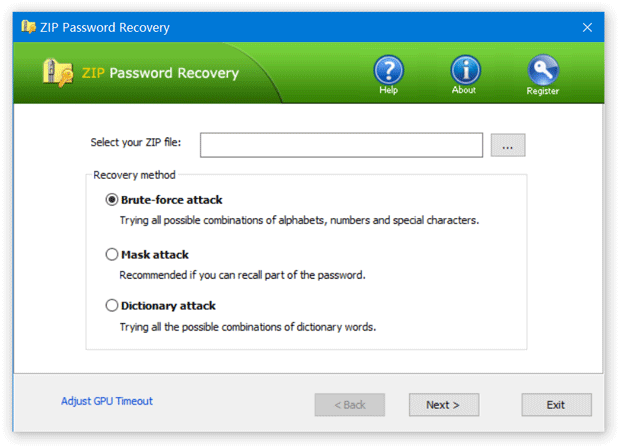Browse for ZIP file with "..." button

click(508, 146)
